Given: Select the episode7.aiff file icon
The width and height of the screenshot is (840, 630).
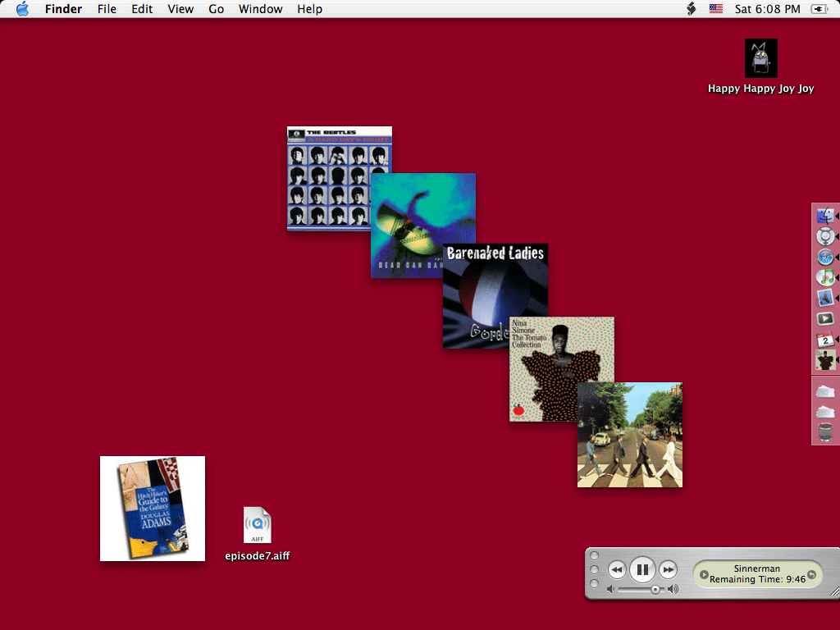Looking at the screenshot, I should 257,525.
